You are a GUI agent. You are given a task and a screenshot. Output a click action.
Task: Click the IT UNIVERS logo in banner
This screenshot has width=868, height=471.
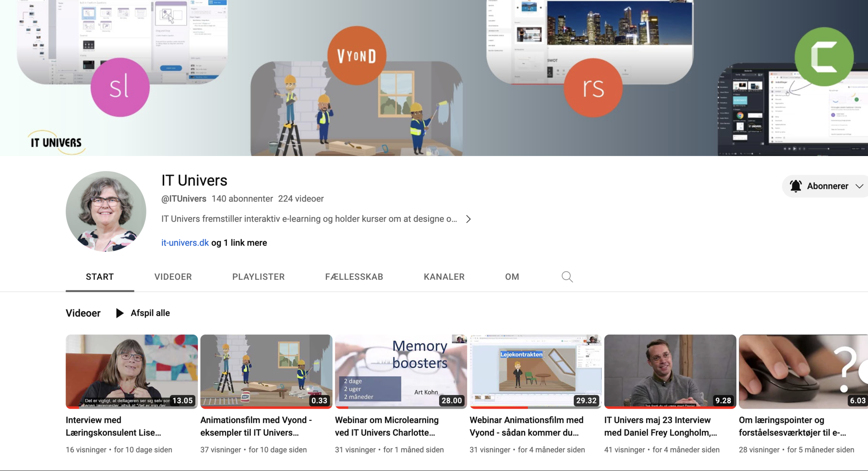pos(56,142)
